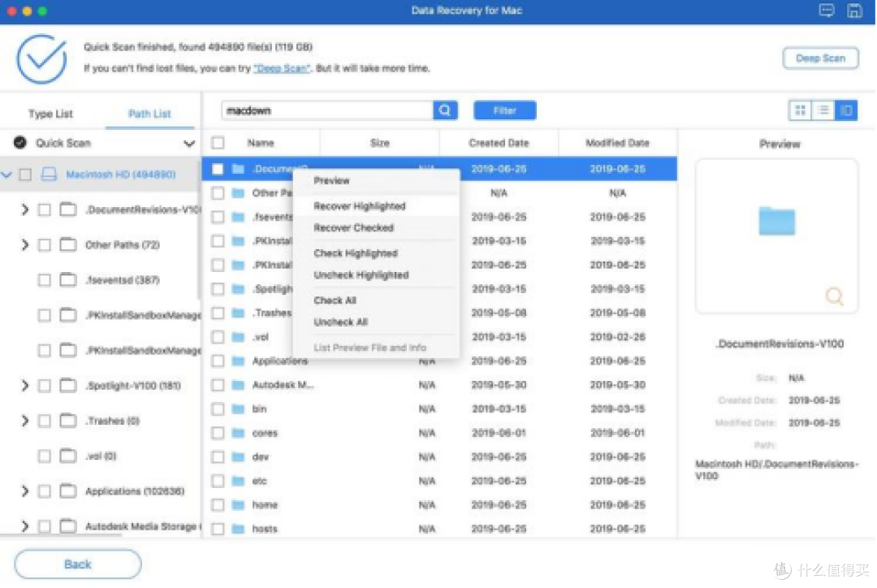The image size is (877, 588).
Task: Expand Autodesk Media Storage tree node
Action: [x=24, y=526]
